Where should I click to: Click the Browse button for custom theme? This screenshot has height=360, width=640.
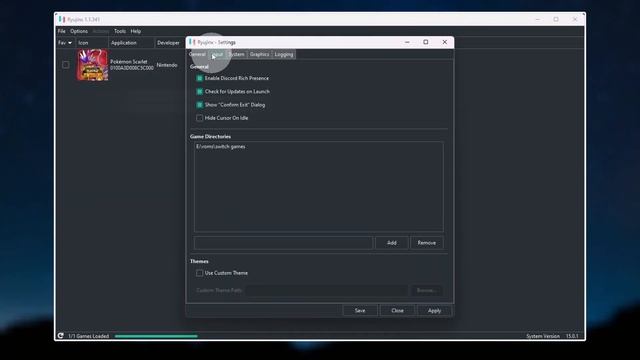(x=427, y=290)
